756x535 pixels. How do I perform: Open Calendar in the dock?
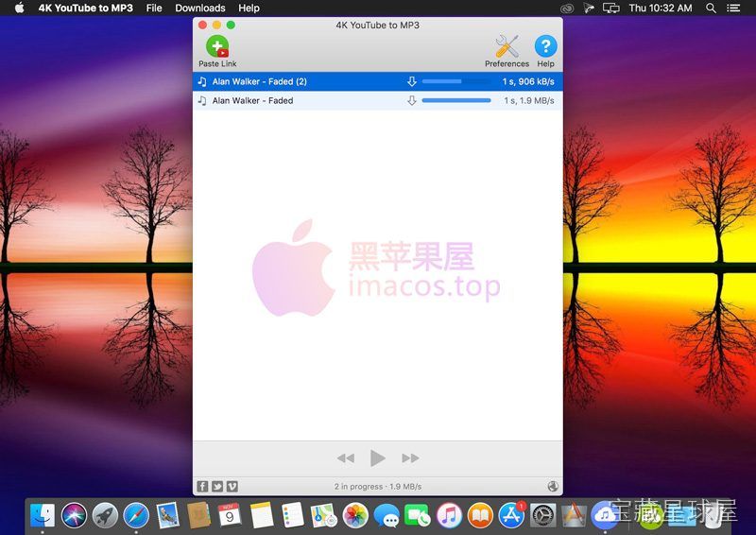point(230,515)
